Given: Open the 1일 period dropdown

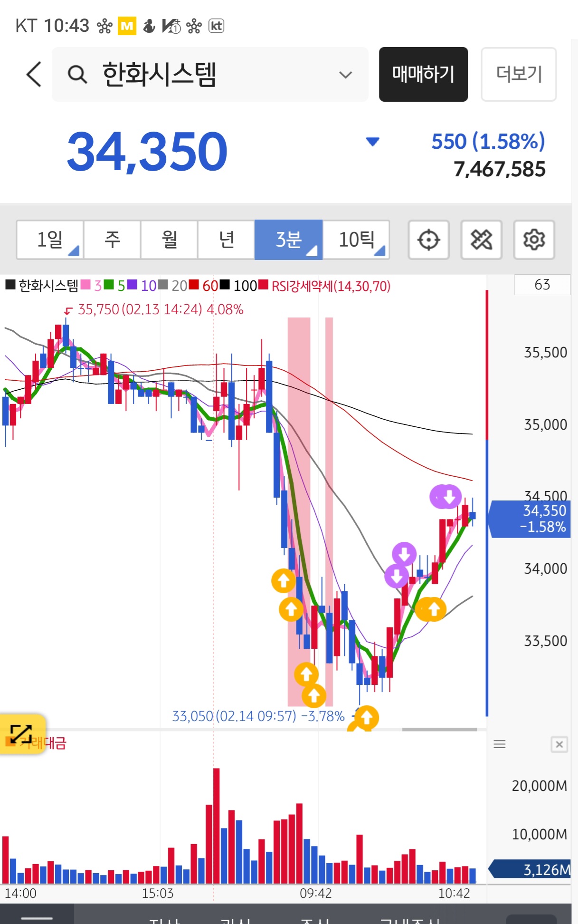Looking at the screenshot, I should (x=50, y=240).
